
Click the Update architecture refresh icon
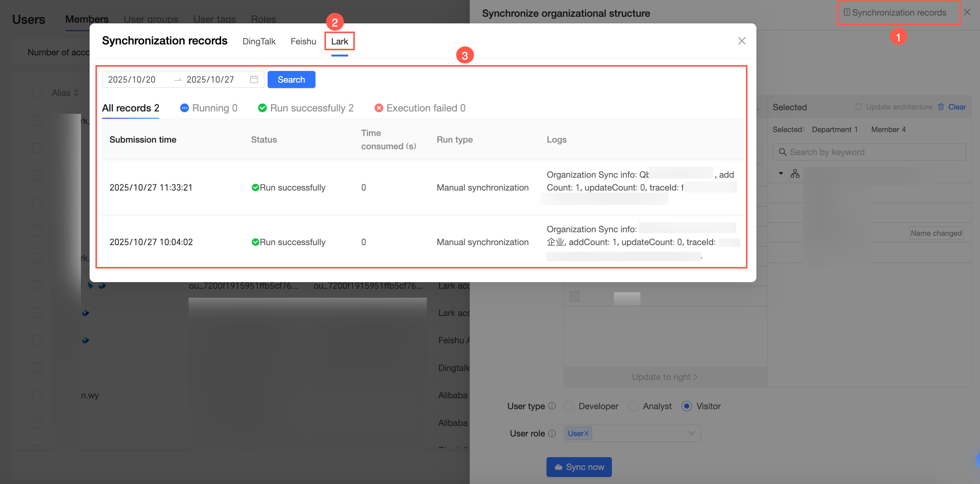(x=858, y=107)
